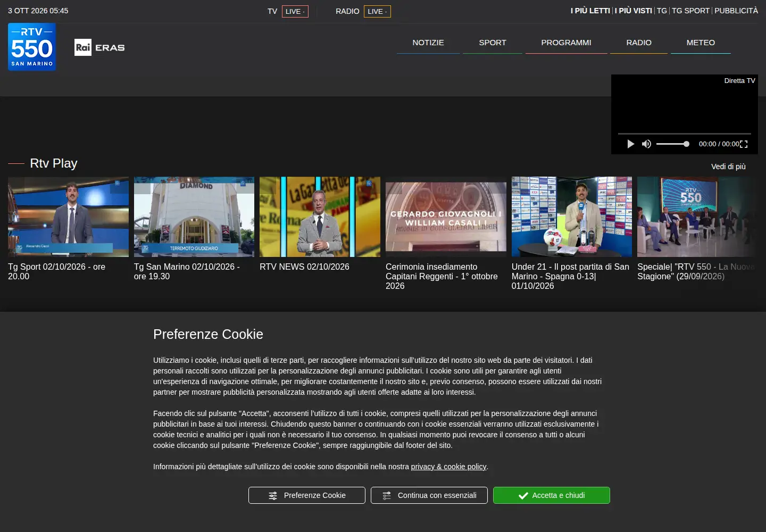The height and width of the screenshot is (532, 766).
Task: Open the PROGRAMMI menu
Action: pyautogui.click(x=566, y=43)
